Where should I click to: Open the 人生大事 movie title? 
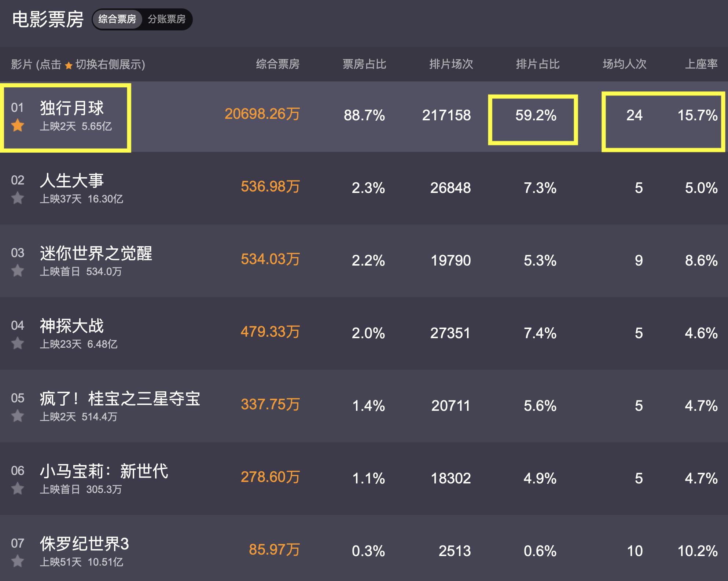(72, 180)
